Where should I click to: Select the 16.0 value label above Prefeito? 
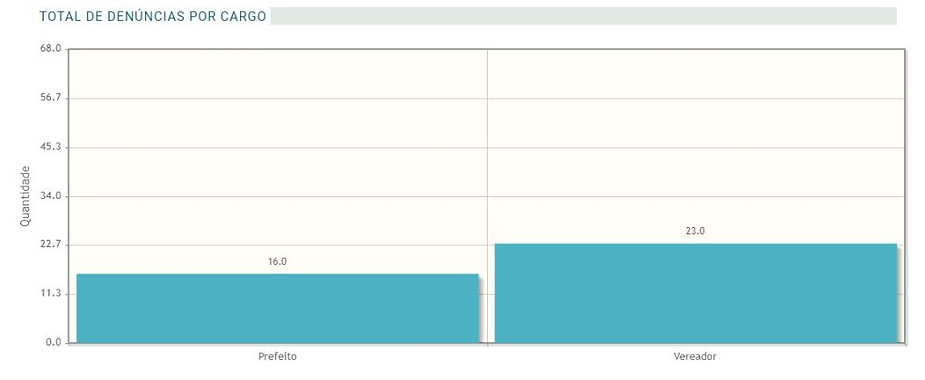coord(277,262)
